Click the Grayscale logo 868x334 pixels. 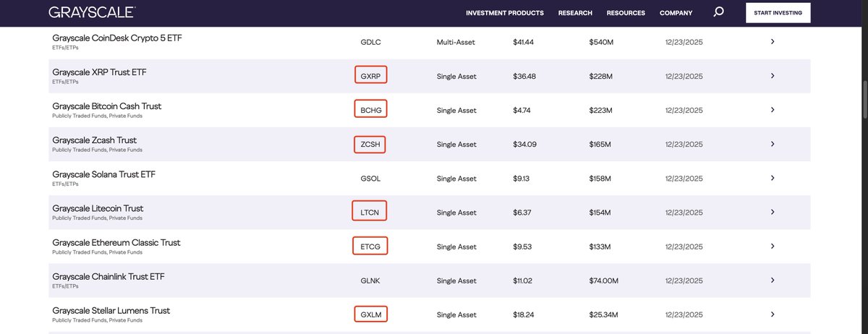pyautogui.click(x=92, y=12)
